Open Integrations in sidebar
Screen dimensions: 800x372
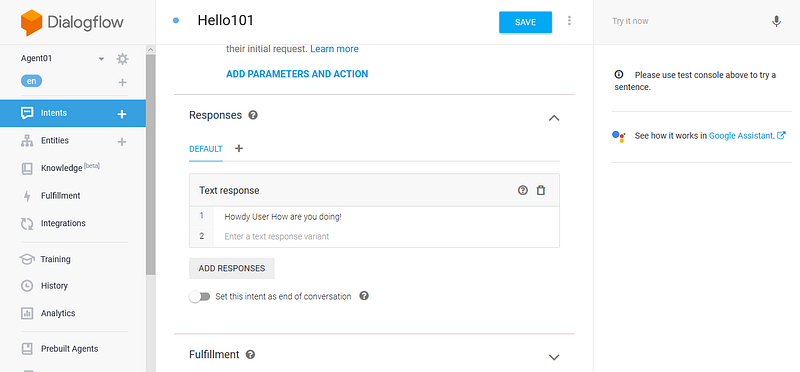click(63, 224)
